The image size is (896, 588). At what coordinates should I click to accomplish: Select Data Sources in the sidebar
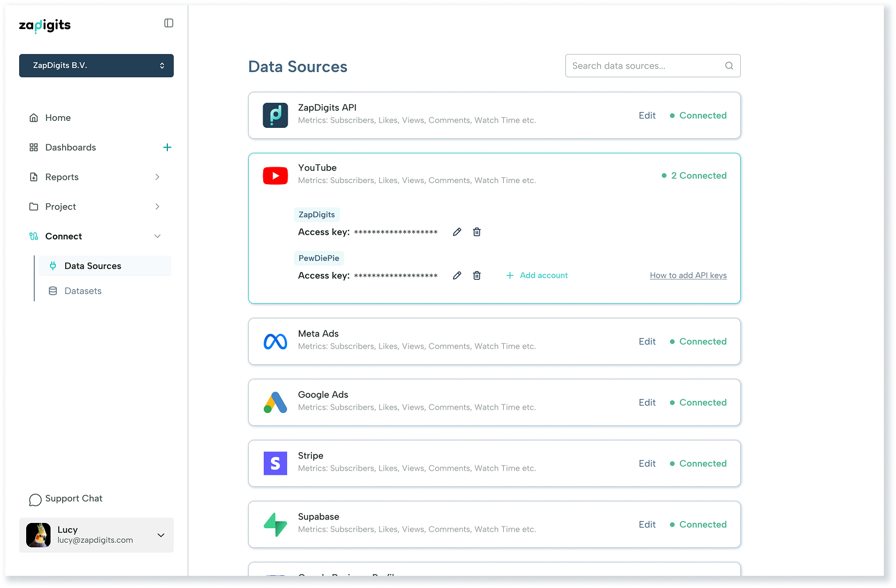tap(93, 266)
